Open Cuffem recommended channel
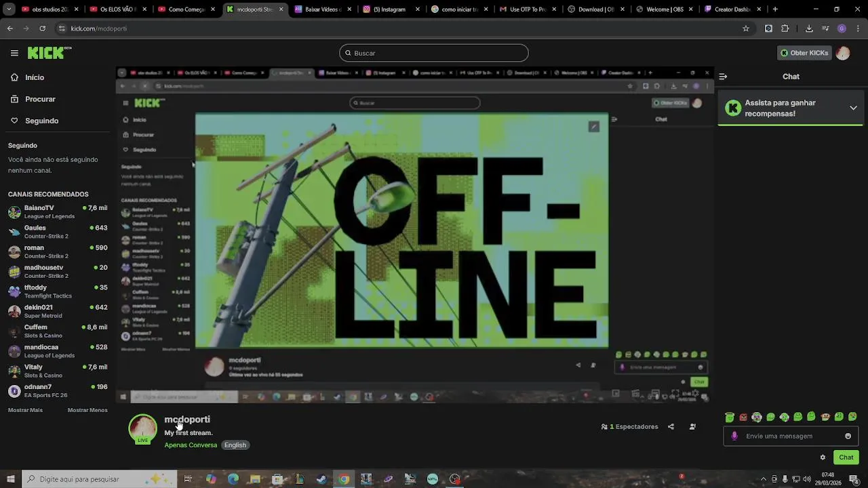 point(57,331)
